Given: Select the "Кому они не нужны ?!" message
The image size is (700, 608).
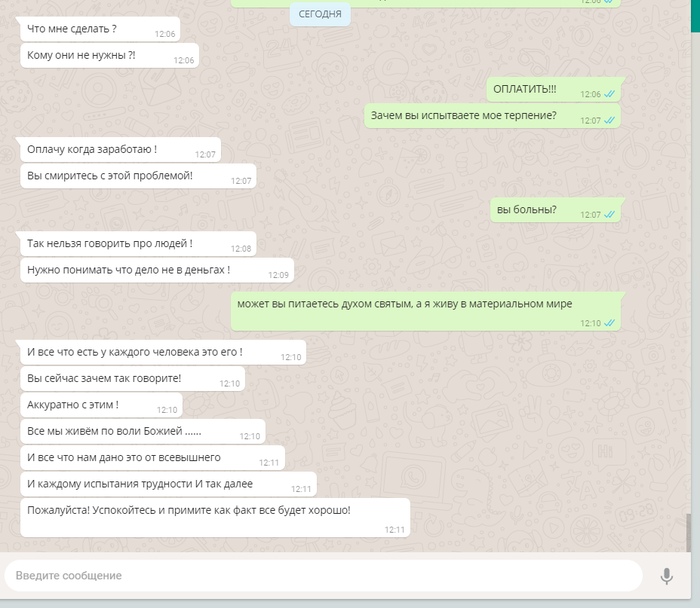Looking at the screenshot, I should click(x=109, y=55).
